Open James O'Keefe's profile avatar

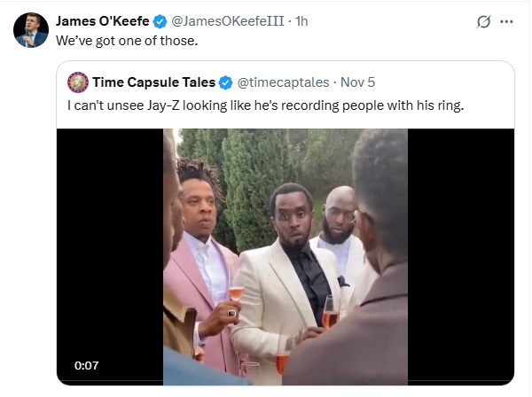[31, 31]
